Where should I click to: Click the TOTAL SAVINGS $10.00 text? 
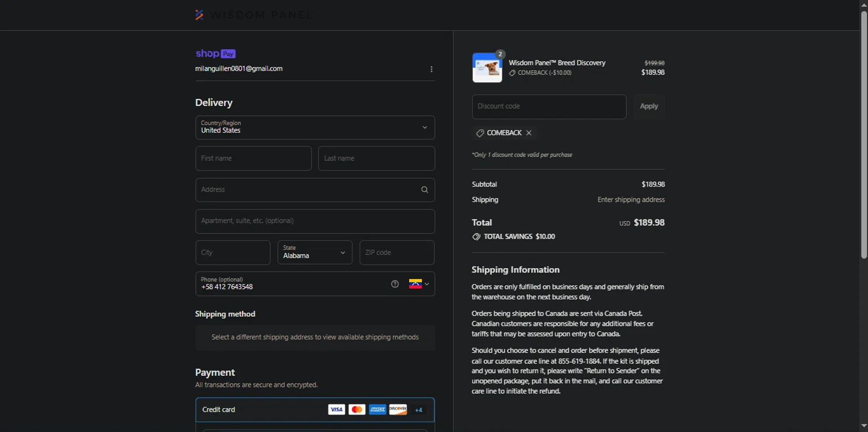(519, 237)
